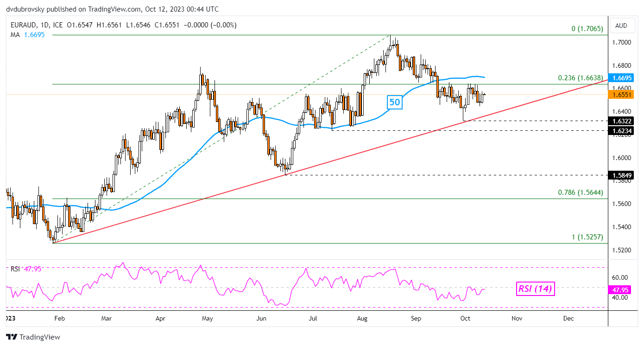Image resolution: width=644 pixels, height=347 pixels.
Task: Click the Sep label on time axis
Action: [416, 319]
